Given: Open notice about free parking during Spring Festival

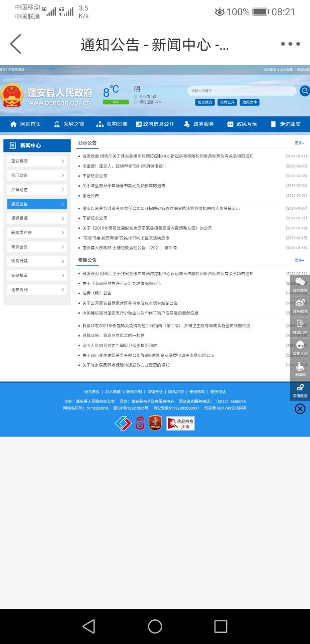Looking at the screenshot, I should [124, 186].
